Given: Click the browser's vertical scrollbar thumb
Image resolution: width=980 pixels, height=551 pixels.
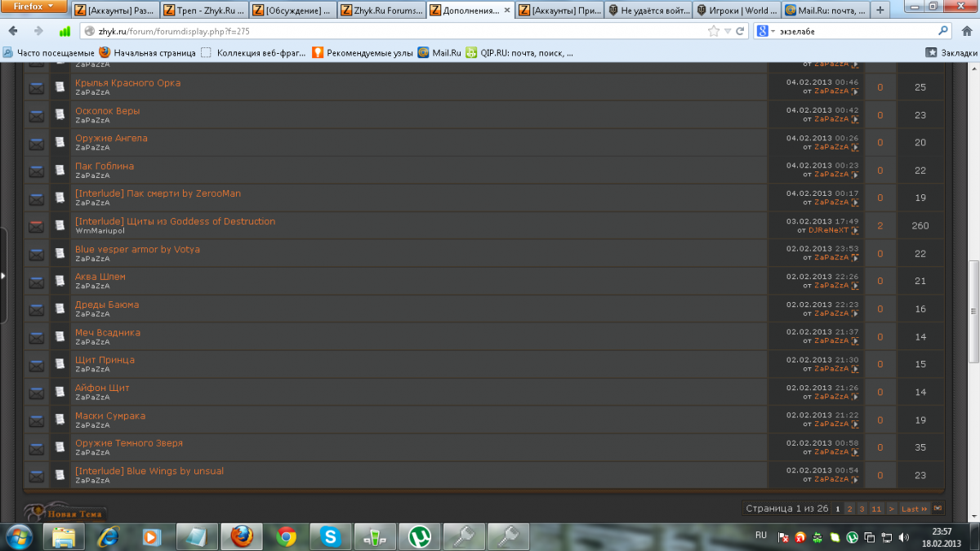Looking at the screenshot, I should 973,310.
